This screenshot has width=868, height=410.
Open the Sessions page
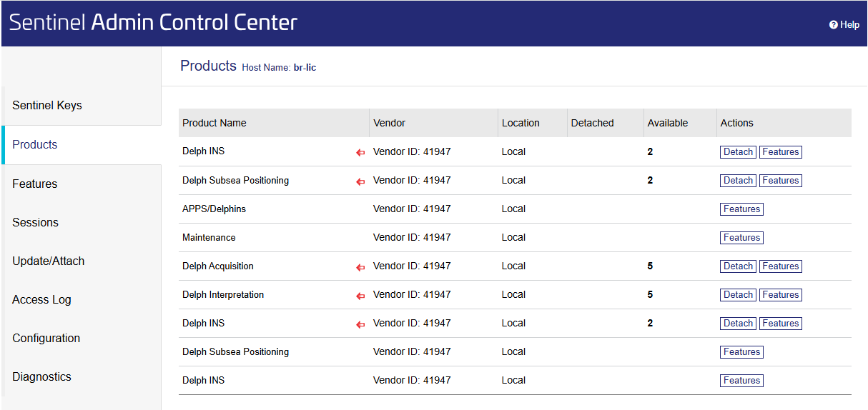pos(35,222)
